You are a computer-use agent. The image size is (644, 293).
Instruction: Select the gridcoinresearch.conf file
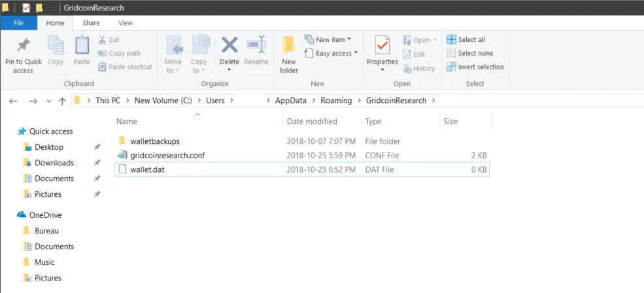(302, 156)
